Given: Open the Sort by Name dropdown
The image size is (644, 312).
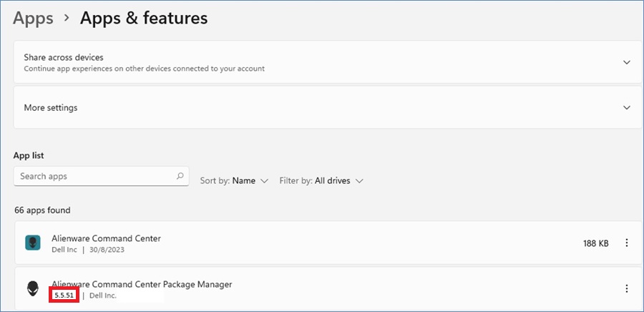Looking at the screenshot, I should click(234, 180).
